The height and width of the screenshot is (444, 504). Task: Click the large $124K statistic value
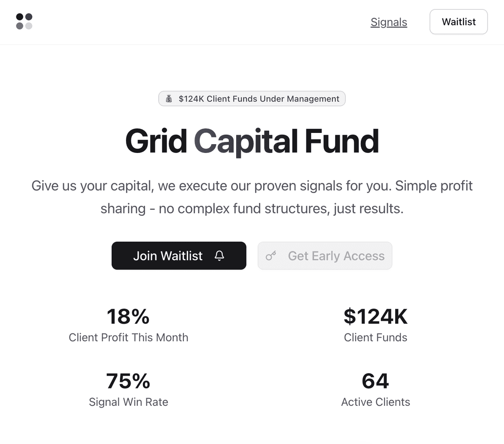tap(376, 317)
